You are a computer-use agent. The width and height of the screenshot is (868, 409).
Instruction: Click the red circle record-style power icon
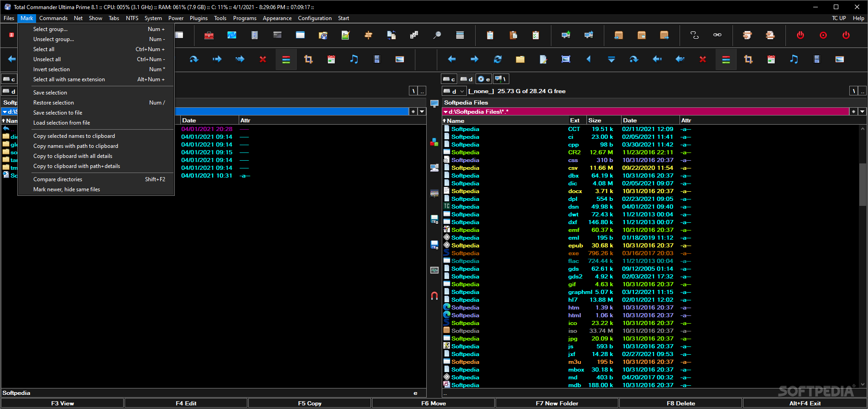823,35
